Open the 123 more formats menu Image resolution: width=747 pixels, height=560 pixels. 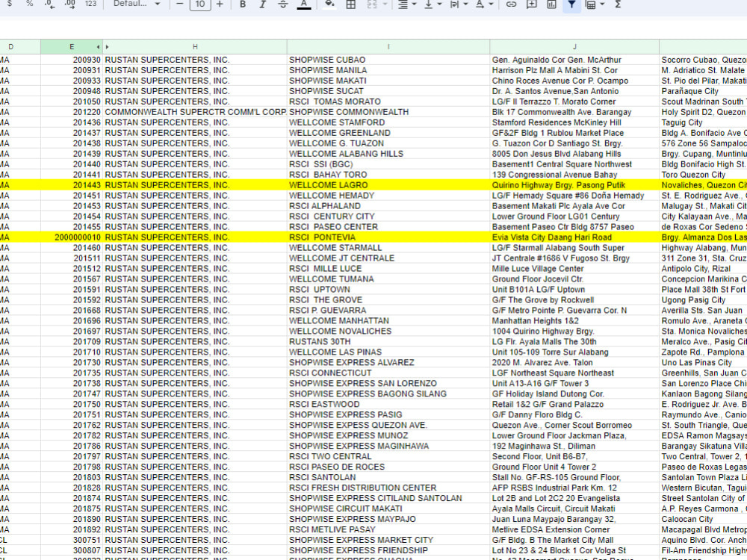coord(90,4)
